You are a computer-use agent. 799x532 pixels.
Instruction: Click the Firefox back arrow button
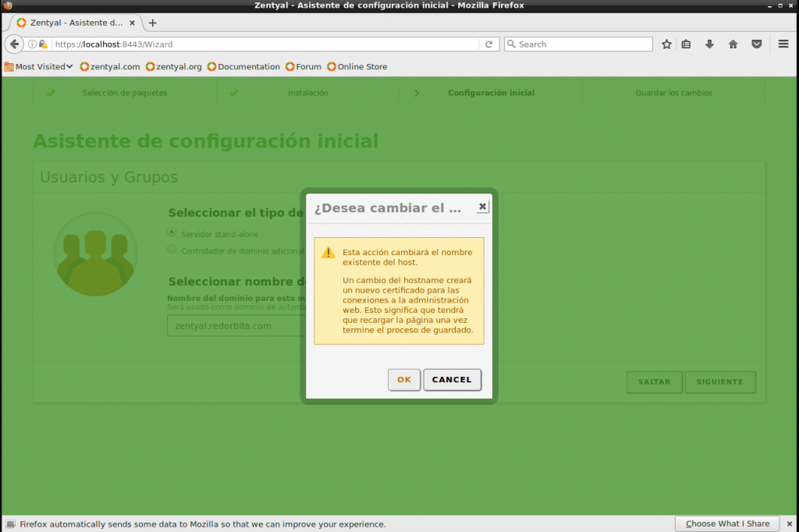(x=14, y=44)
